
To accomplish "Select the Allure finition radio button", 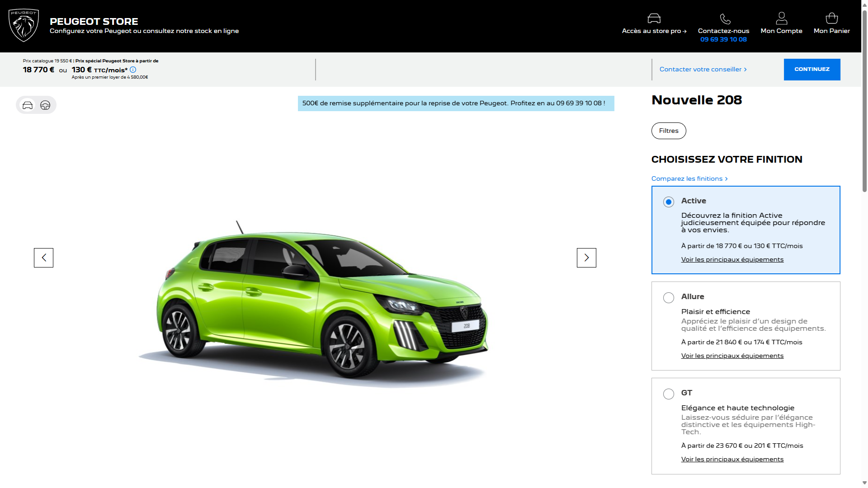I will click(668, 298).
